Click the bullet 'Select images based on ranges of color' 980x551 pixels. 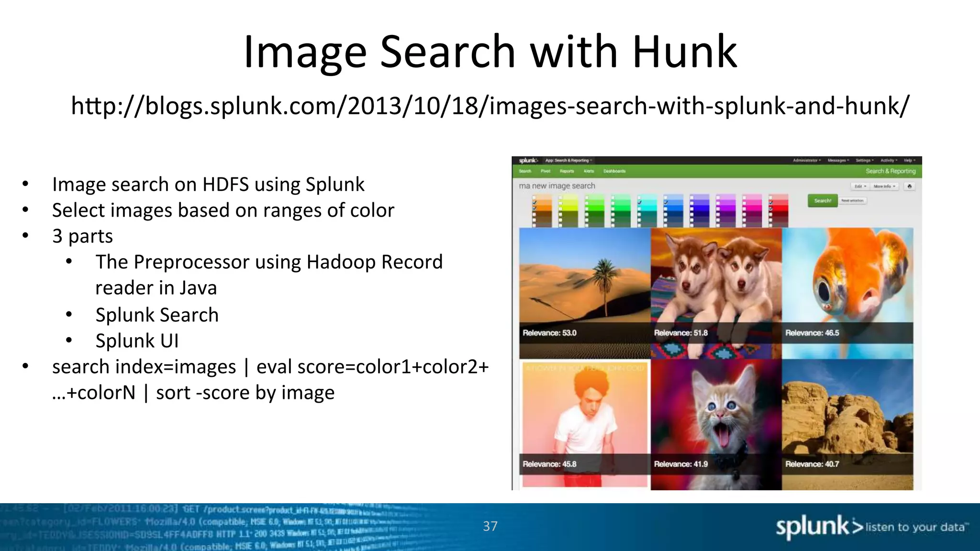tap(223, 210)
